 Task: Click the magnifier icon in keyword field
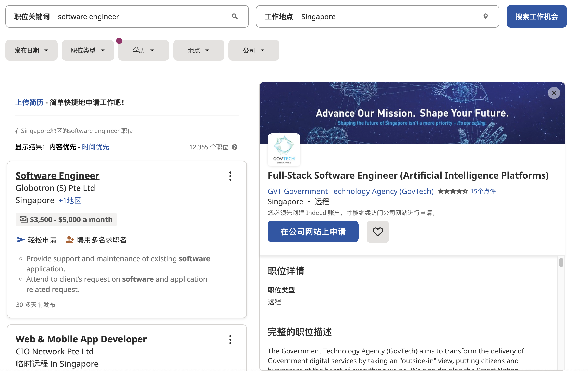235,17
